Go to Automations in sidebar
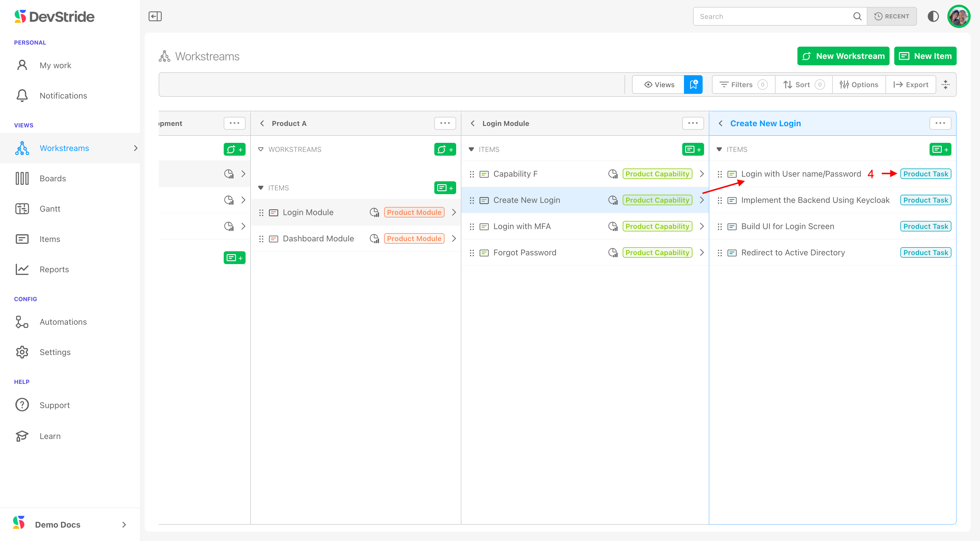 (63, 322)
